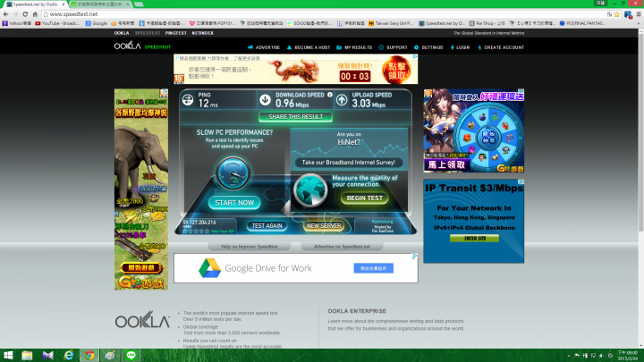Click the BEGIN TEST button
This screenshot has height=362, width=644.
coord(364,198)
